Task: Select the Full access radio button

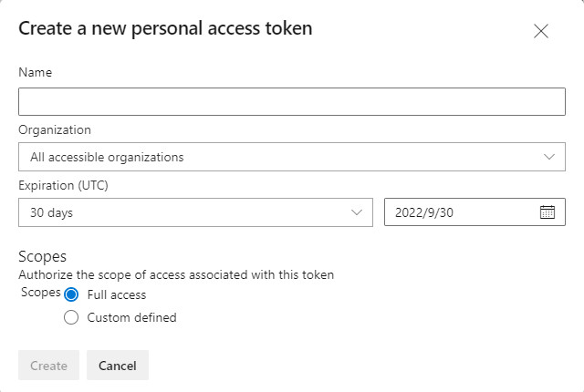Action: pos(72,294)
